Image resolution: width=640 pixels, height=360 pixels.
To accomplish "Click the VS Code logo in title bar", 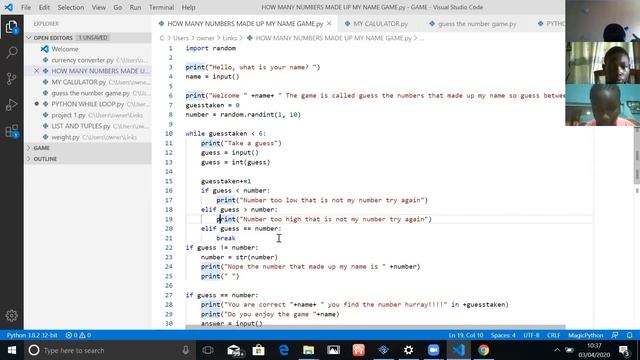I will tap(9, 7).
